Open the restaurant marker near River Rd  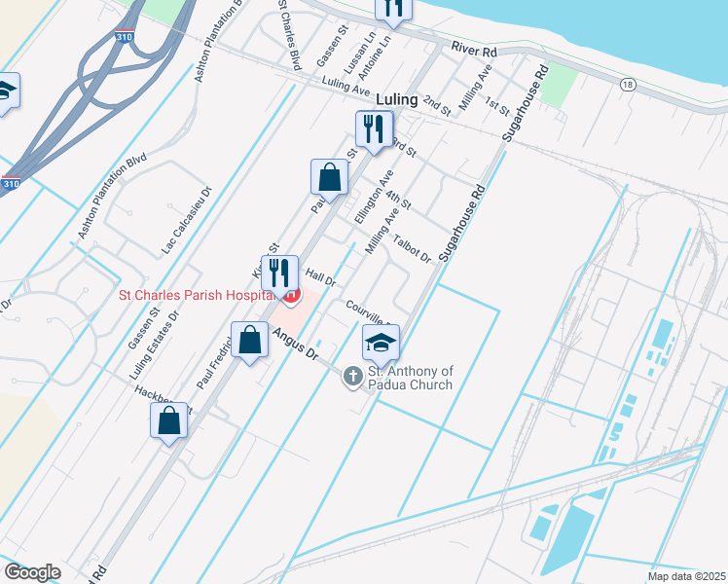click(x=393, y=9)
